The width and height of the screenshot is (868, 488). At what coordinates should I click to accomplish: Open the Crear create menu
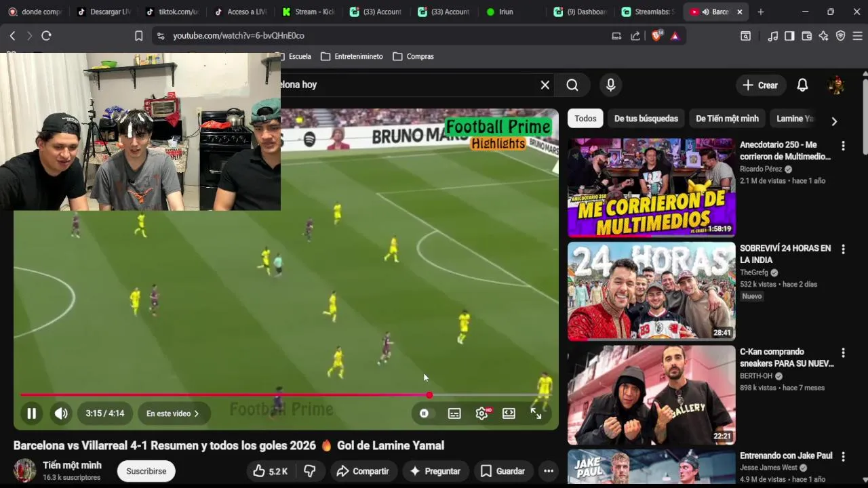tap(760, 85)
